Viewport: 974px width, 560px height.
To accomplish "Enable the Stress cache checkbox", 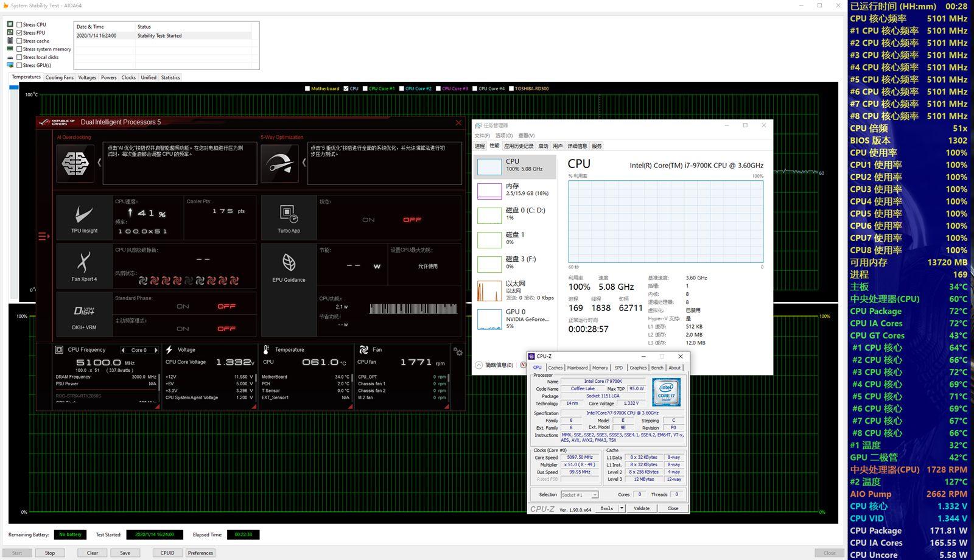I will click(x=19, y=41).
